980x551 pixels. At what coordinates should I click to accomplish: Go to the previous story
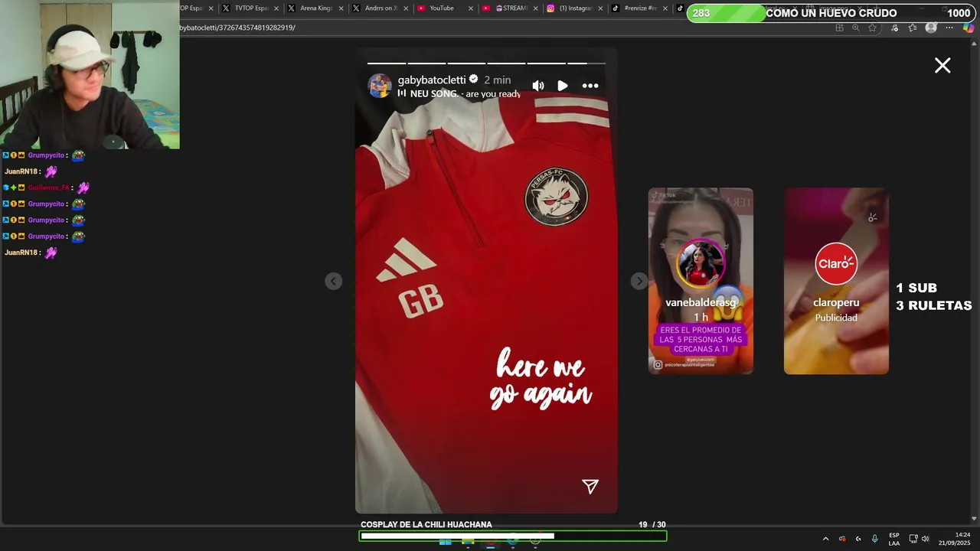click(333, 282)
